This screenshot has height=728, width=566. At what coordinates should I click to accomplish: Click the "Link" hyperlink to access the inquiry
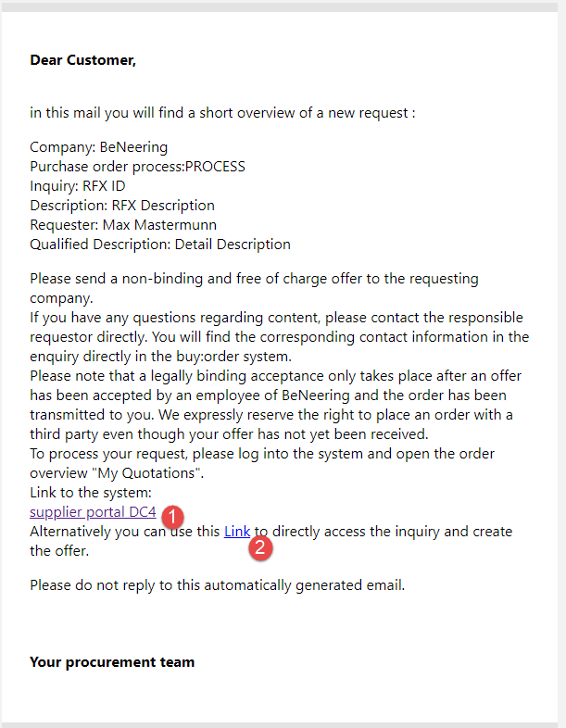tap(237, 532)
